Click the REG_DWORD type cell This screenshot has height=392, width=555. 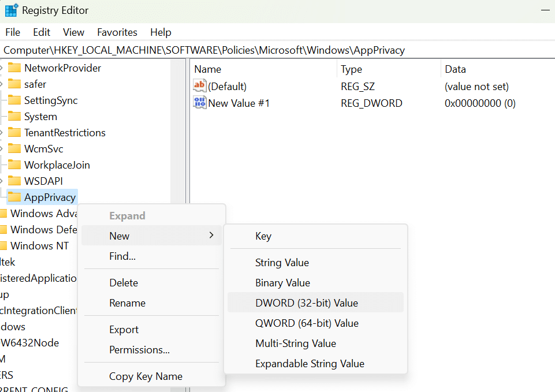371,103
